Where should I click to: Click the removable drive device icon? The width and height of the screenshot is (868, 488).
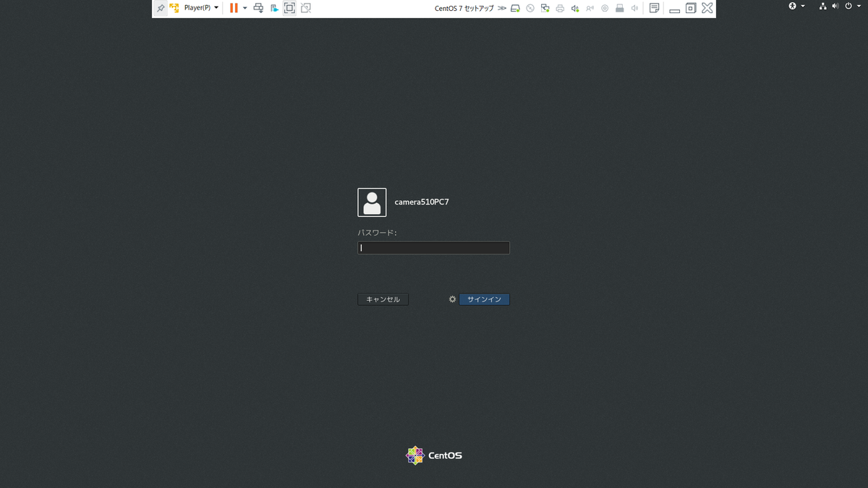[x=620, y=9]
